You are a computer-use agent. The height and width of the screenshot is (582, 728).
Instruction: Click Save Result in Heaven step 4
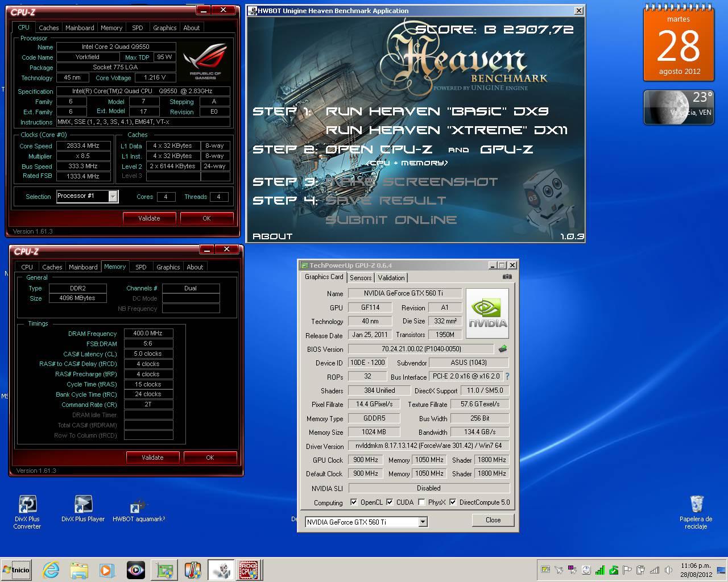(386, 201)
